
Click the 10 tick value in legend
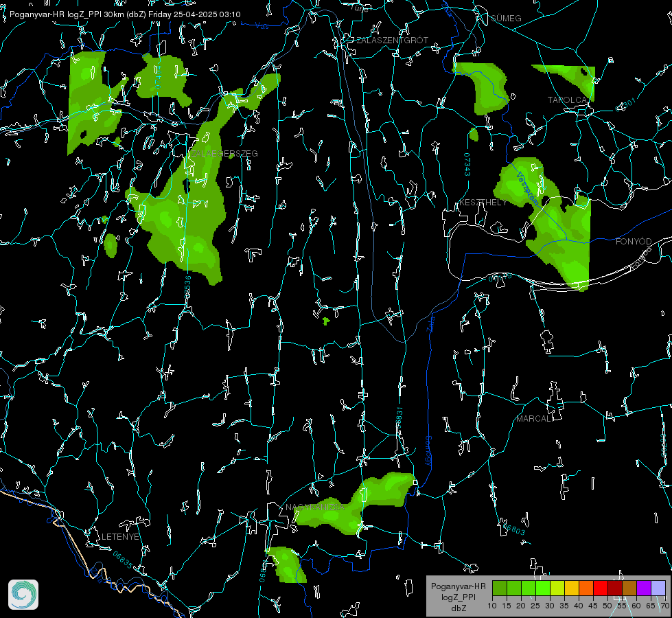point(492,606)
